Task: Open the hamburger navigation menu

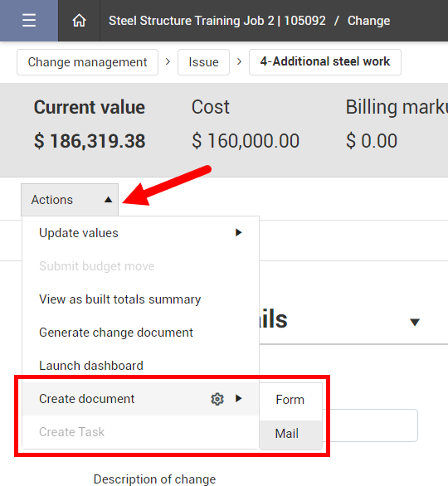Action: 29,21
